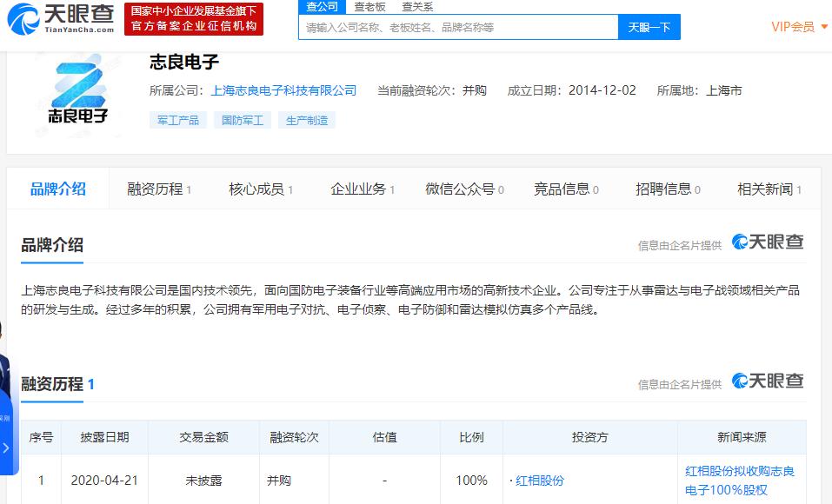
Task: Switch to the 查关系 search tab
Action: tap(418, 6)
